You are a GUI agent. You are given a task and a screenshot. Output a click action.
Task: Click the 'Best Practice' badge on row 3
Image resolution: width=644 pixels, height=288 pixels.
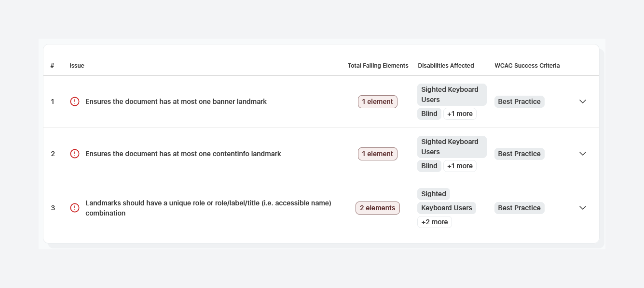519,208
